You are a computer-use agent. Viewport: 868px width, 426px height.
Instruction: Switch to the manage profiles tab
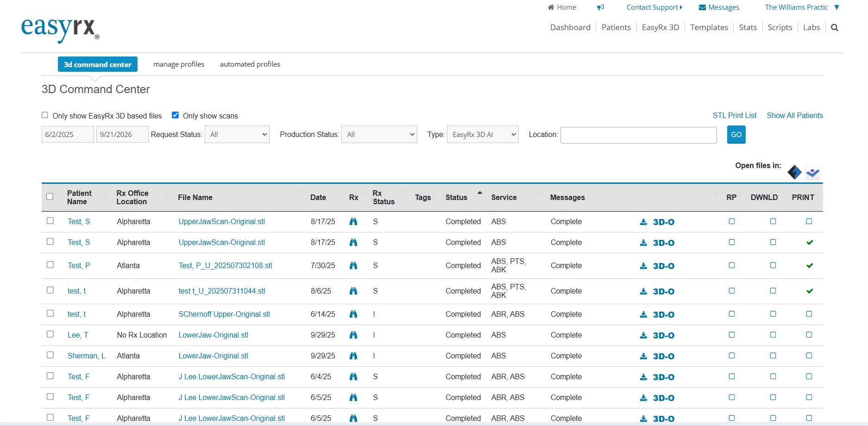(179, 64)
